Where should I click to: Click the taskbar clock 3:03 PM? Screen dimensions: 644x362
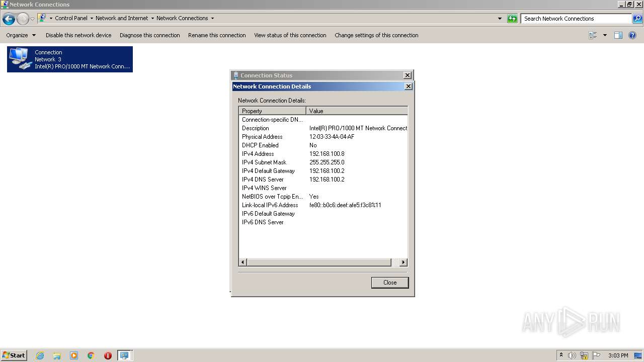tap(618, 355)
